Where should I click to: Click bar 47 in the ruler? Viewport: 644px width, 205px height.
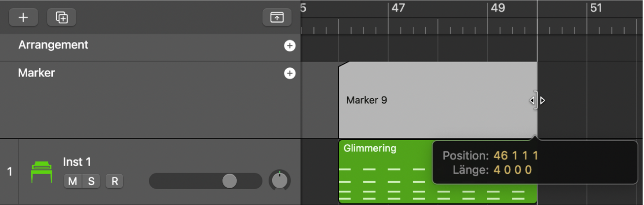coord(397,8)
